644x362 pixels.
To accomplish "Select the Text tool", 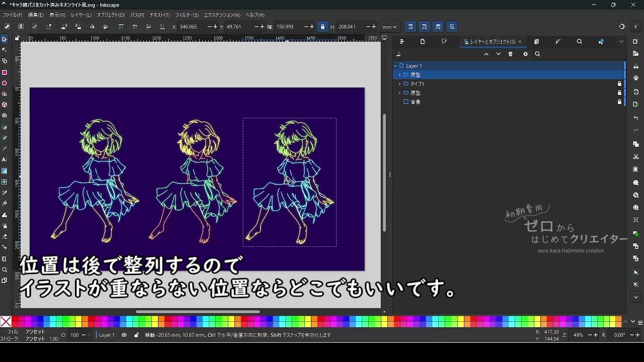I will tap(5, 159).
